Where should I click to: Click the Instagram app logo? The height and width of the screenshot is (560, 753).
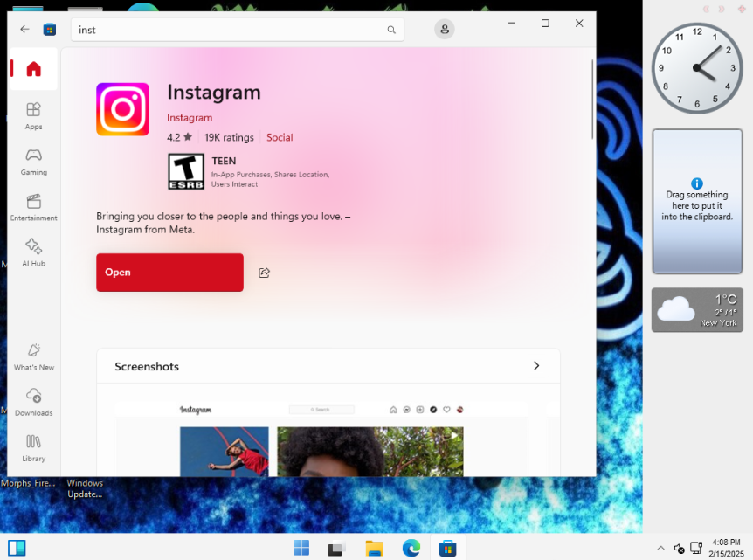(x=123, y=109)
